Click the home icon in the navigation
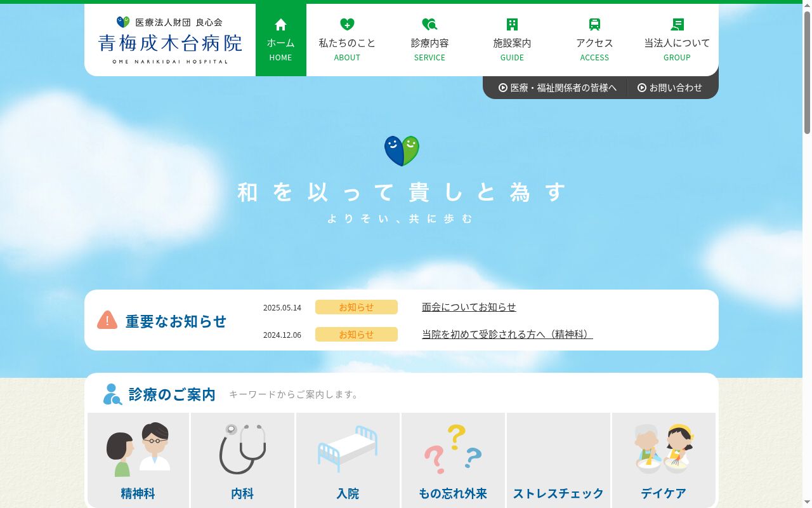 pos(280,25)
